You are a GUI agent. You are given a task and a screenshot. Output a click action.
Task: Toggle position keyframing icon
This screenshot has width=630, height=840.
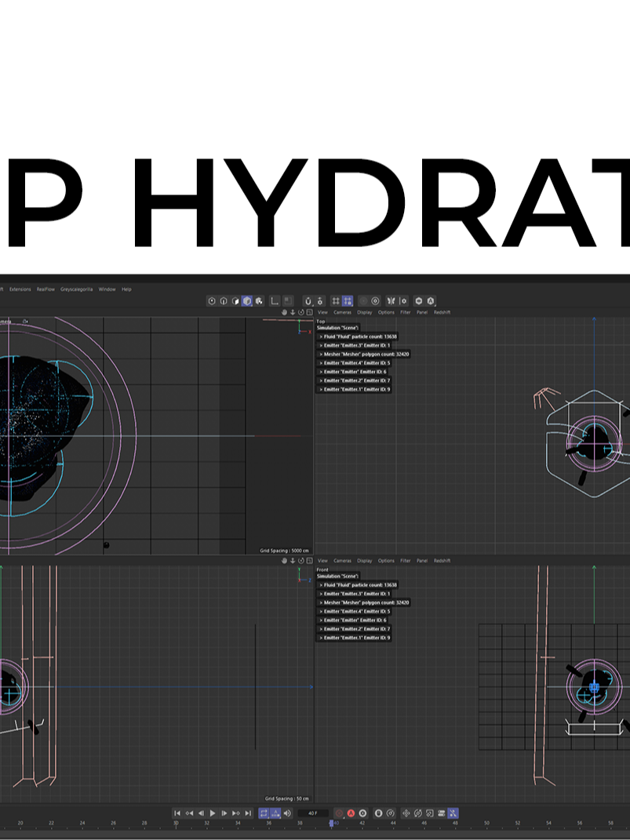click(x=406, y=813)
